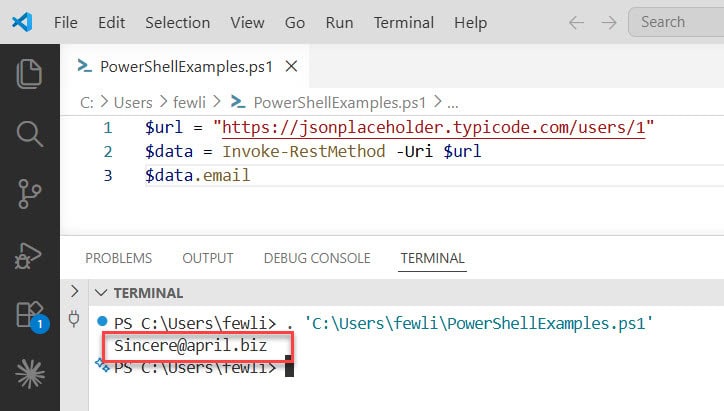The image size is (724, 411).
Task: Click PowerShell icon on editor tab
Action: pyautogui.click(x=84, y=66)
